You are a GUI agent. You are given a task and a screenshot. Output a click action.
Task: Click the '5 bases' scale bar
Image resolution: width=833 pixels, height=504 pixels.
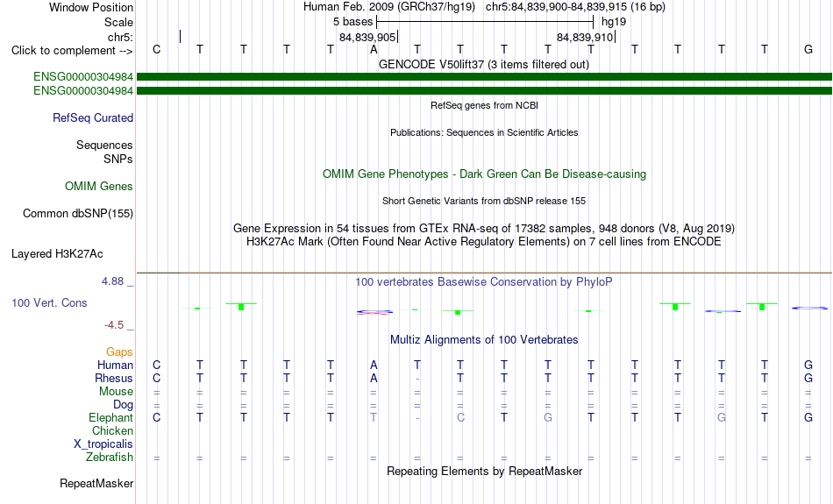coord(485,22)
